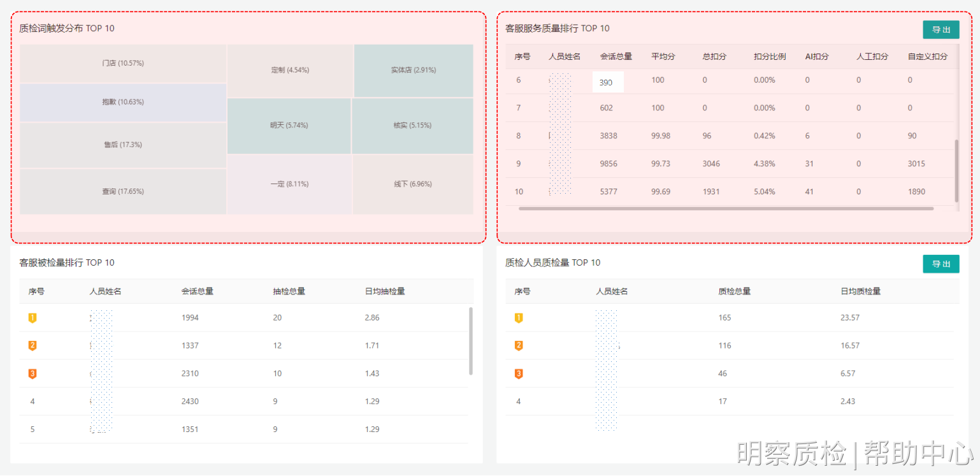Click 自定义扣分 column header
Image resolution: width=980 pixels, height=476 pixels.
pos(928,57)
